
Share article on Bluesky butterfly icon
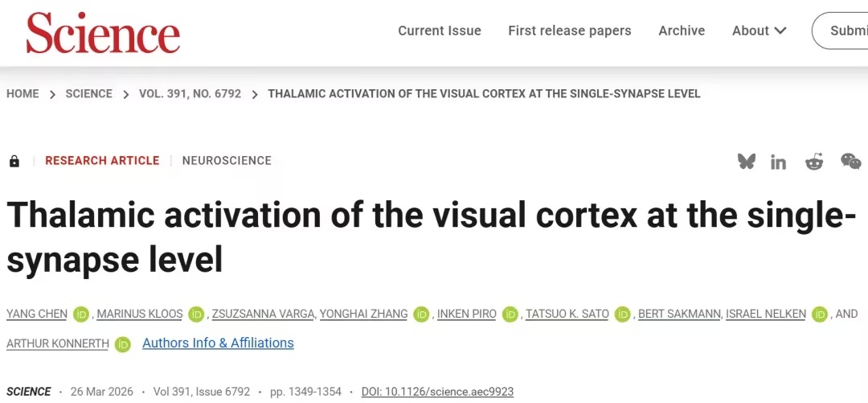pos(747,161)
